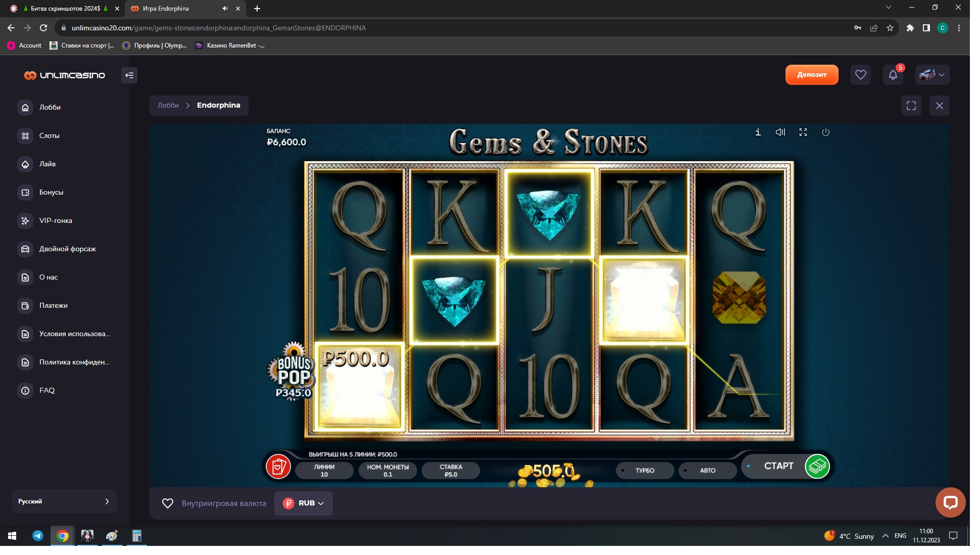Collapse the sidebar menu arrow
Image resolution: width=980 pixels, height=555 pixels.
coord(129,75)
